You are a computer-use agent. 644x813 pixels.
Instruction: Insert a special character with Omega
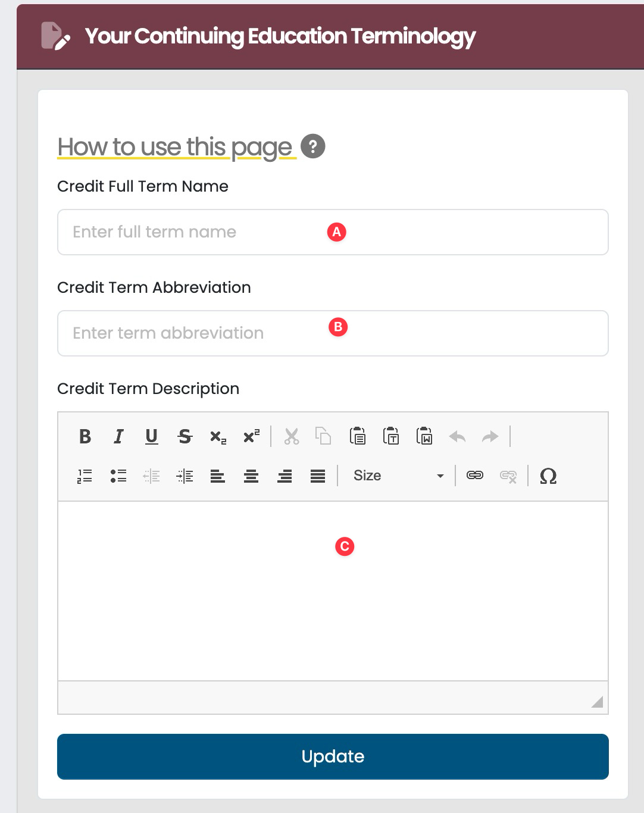coord(548,476)
